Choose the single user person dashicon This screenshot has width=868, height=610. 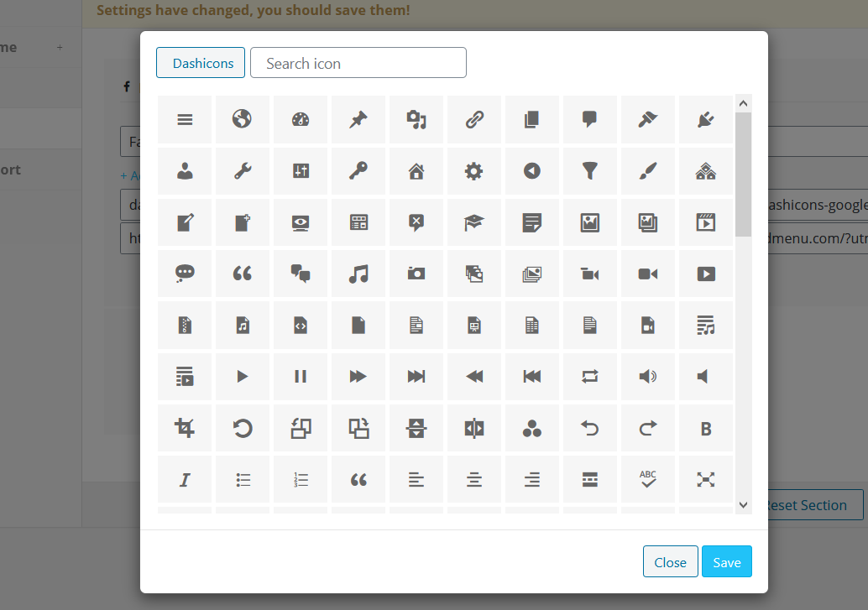point(185,171)
